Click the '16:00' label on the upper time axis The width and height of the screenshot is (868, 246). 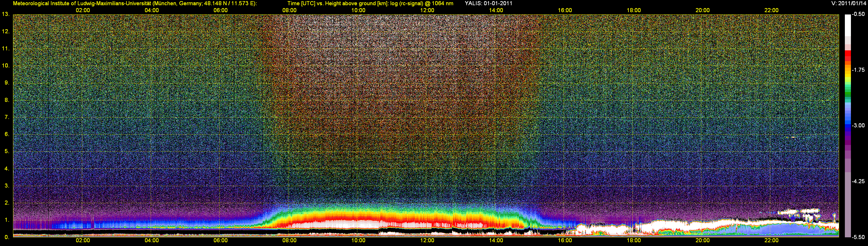[x=565, y=10]
